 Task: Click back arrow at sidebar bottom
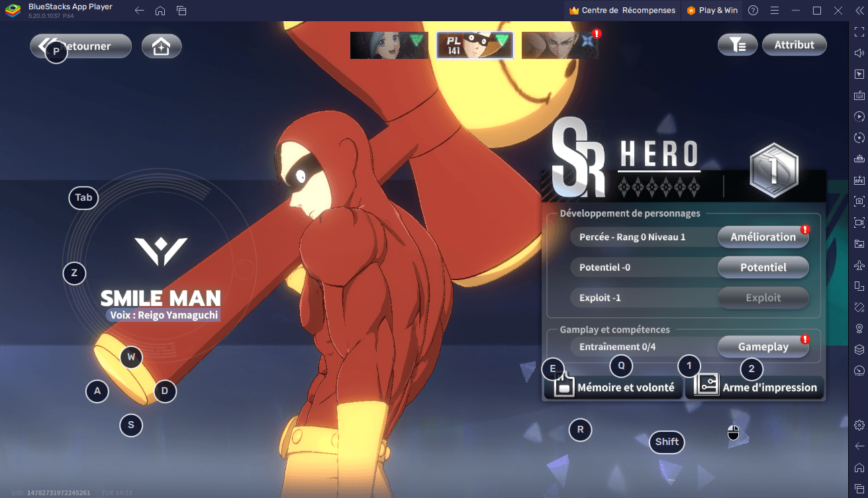point(859,446)
